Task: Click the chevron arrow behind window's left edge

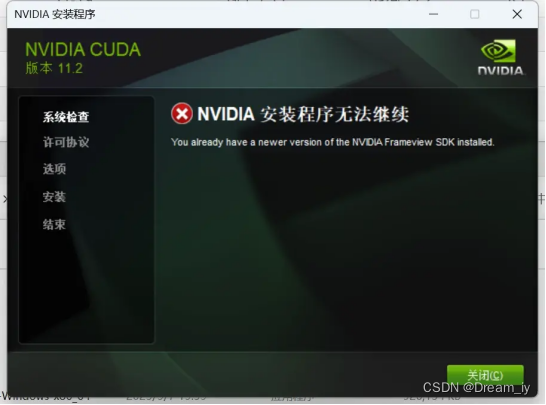Action: pos(5,199)
